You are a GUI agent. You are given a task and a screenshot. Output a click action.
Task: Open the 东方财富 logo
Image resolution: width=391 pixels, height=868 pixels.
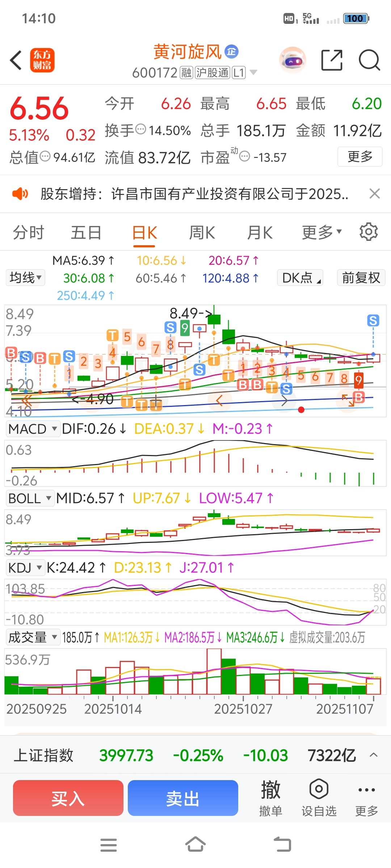[42, 60]
